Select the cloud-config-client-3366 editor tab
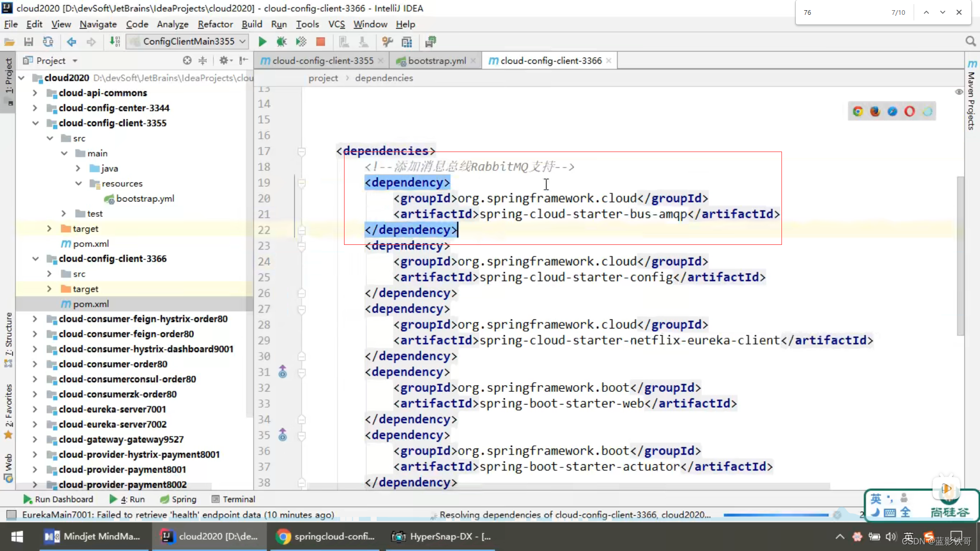 tap(550, 61)
